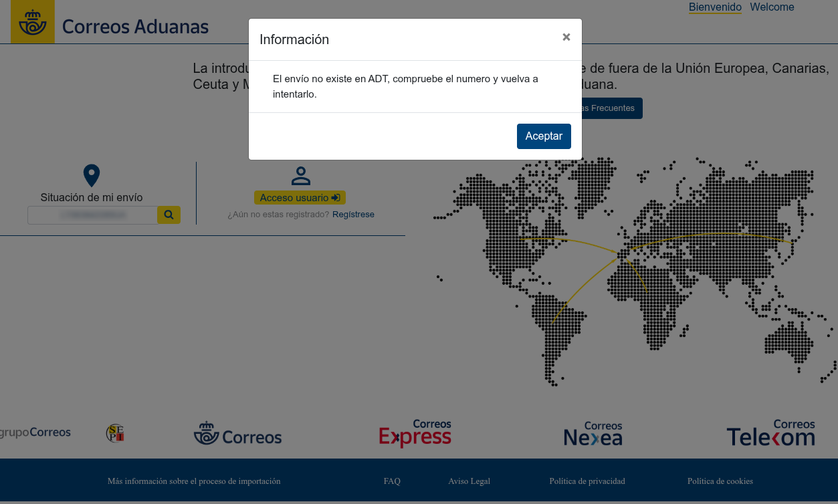Click the grupoCorreos logo
838x504 pixels.
coord(35,432)
